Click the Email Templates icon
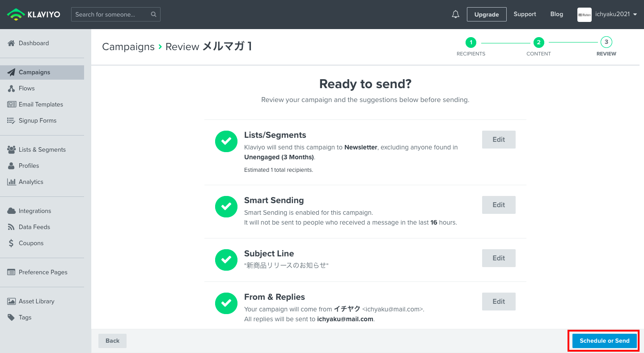 click(x=12, y=104)
